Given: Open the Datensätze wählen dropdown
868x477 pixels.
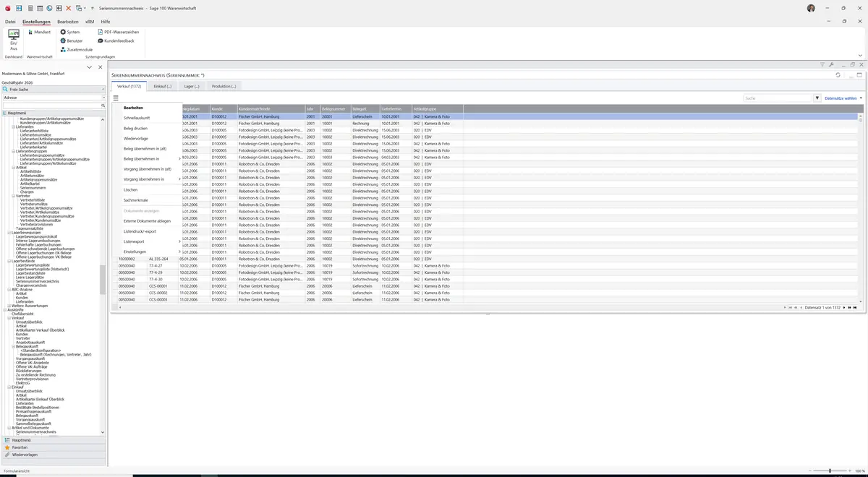Looking at the screenshot, I should 843,98.
